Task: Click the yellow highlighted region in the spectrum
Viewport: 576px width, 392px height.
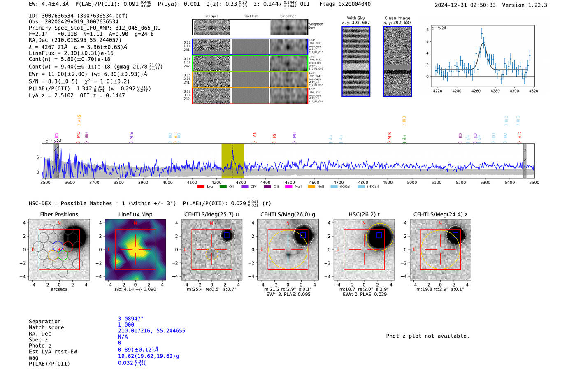Action: [233, 161]
